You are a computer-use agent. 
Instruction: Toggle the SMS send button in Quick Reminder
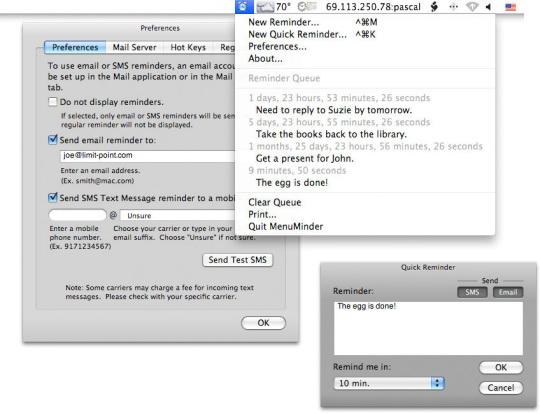click(x=472, y=292)
